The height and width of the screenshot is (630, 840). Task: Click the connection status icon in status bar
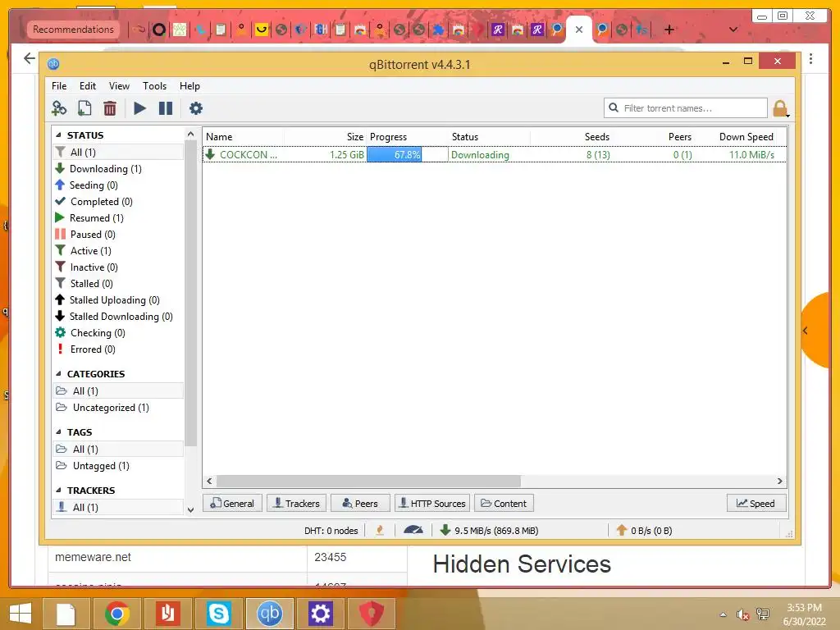tap(380, 531)
